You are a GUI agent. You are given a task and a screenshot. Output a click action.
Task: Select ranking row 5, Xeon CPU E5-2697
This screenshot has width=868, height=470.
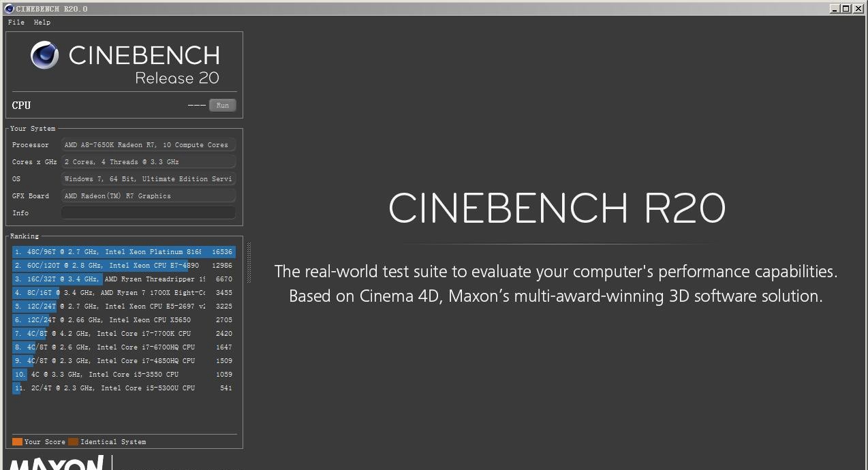pyautogui.click(x=124, y=307)
